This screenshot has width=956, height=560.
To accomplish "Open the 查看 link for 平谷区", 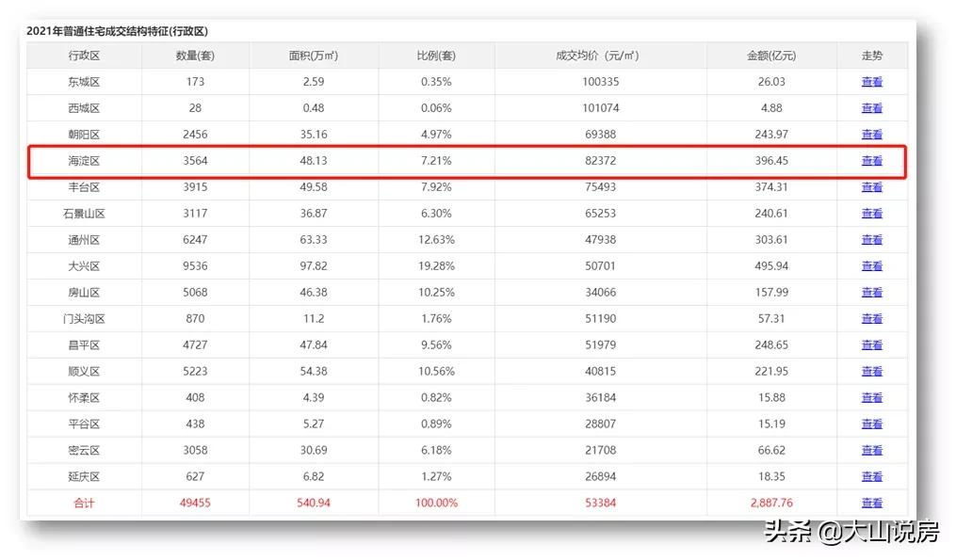I will (871, 424).
